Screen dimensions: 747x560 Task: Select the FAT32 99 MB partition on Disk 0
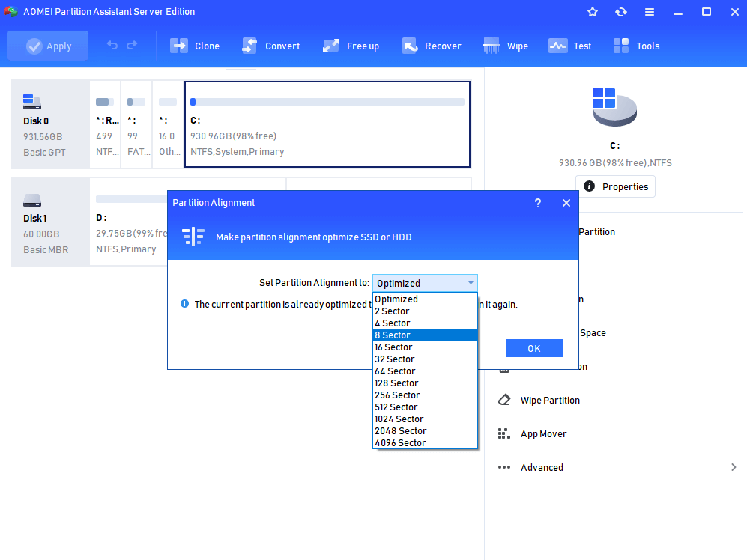[136, 124]
